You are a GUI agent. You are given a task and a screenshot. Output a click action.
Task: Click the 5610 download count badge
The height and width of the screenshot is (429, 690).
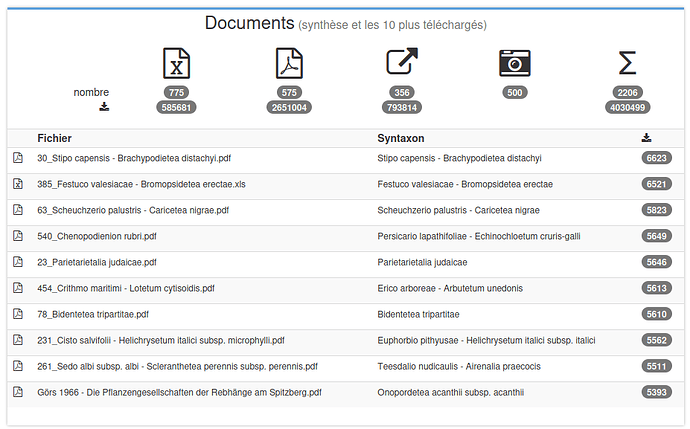(657, 314)
